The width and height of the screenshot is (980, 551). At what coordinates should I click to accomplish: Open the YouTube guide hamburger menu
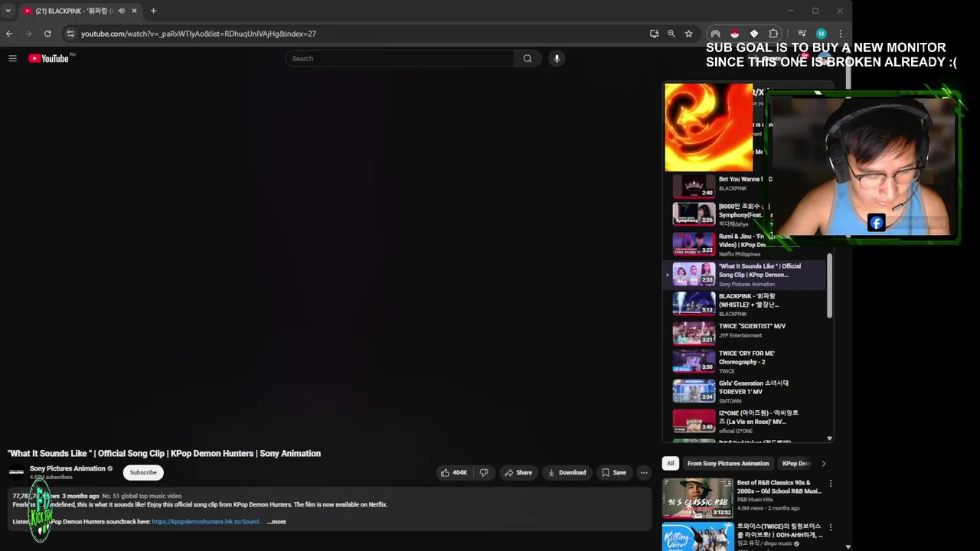12,58
